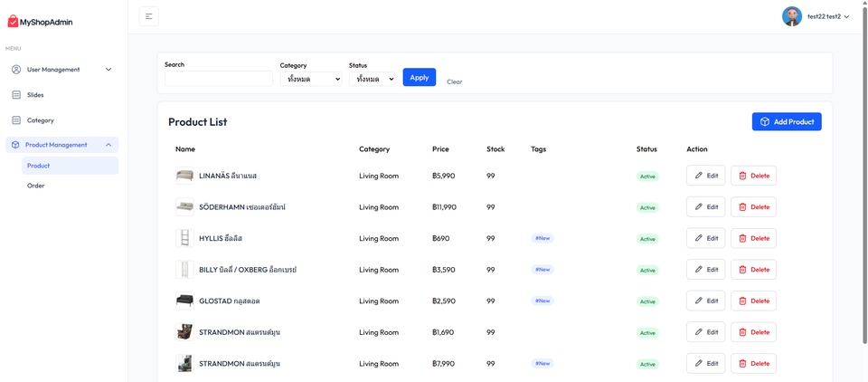This screenshot has height=382, width=868.
Task: Click the thumbnail of STRANDMON priced ฿1,690
Action: pos(184,332)
